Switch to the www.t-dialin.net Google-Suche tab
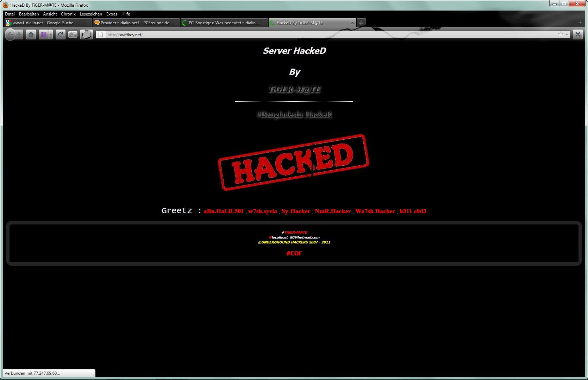The image size is (588, 380). [48, 23]
